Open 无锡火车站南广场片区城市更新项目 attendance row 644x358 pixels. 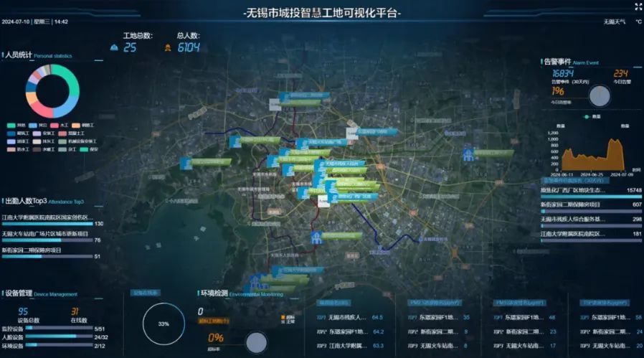click(52, 237)
